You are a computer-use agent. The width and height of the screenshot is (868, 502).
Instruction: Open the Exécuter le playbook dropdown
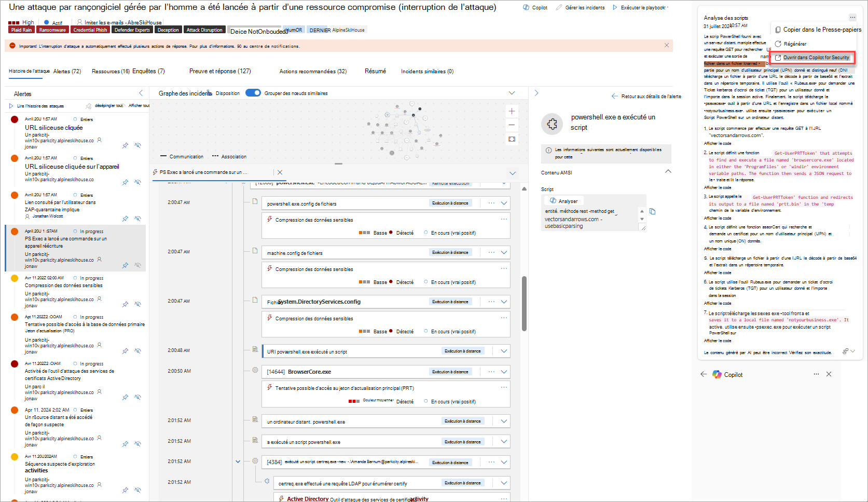click(x=641, y=8)
